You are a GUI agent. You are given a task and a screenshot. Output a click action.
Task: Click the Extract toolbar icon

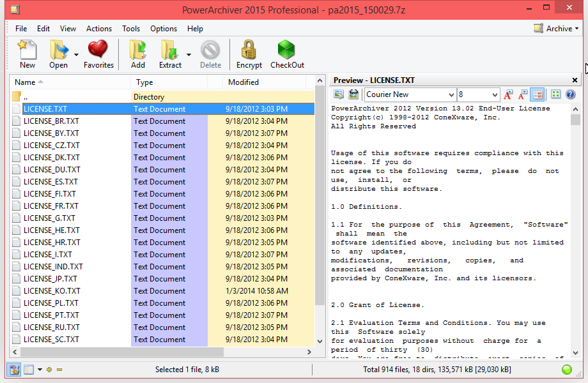click(x=169, y=50)
